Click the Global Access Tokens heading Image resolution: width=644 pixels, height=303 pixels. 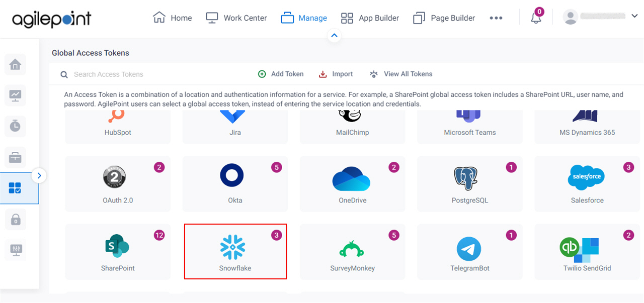click(91, 53)
